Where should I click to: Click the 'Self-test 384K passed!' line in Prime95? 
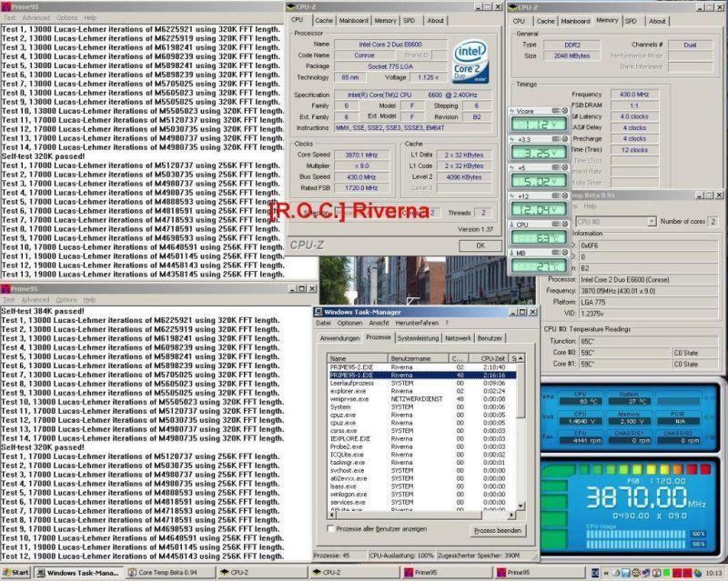click(43, 311)
